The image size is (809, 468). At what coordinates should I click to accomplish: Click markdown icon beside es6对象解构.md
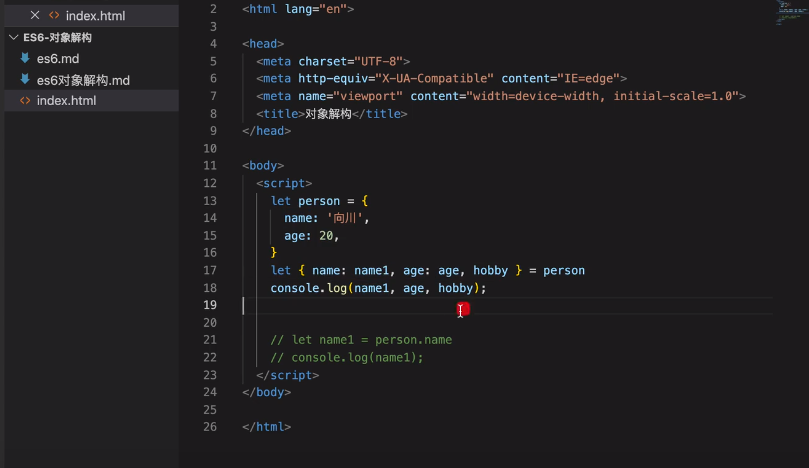click(25, 79)
